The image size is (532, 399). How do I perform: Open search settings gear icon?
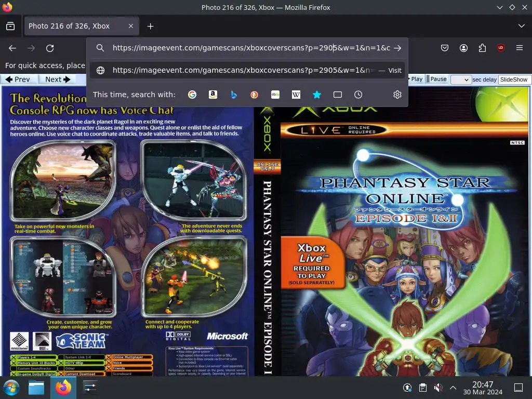click(x=397, y=95)
